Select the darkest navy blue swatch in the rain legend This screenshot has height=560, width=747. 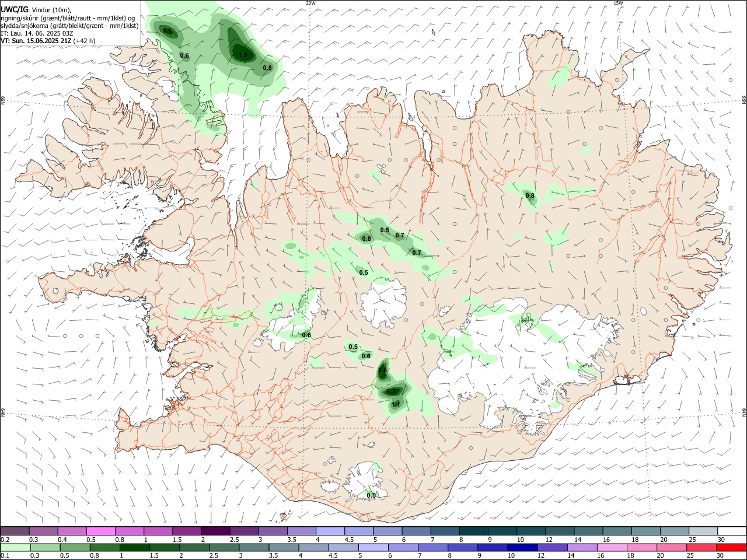(x=521, y=547)
